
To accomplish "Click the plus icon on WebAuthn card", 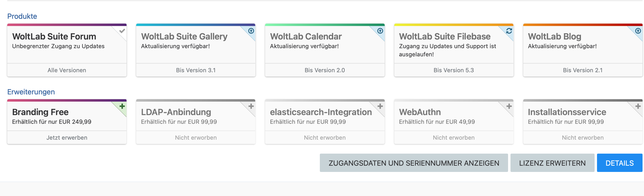I will (x=509, y=106).
